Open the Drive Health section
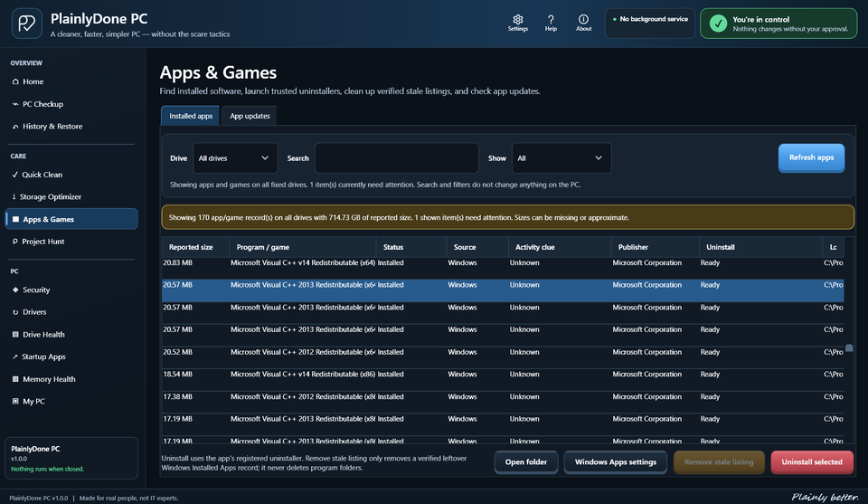 (x=71, y=335)
